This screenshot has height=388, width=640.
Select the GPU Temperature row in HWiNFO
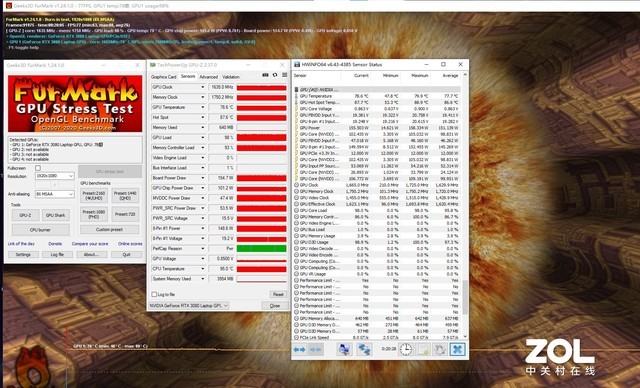377,96
